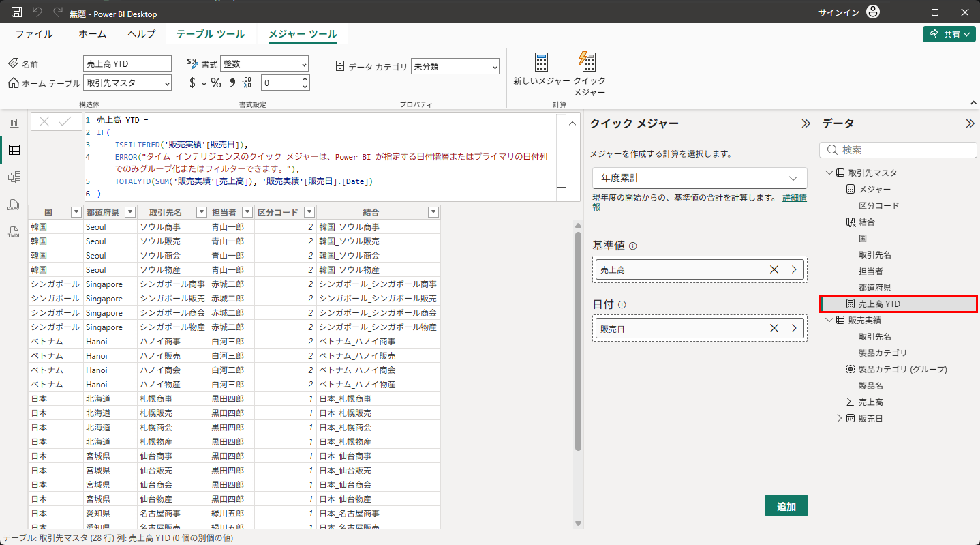This screenshot has height=545, width=980.
Task: Open 担当者 column filter dropdown
Action: [247, 212]
